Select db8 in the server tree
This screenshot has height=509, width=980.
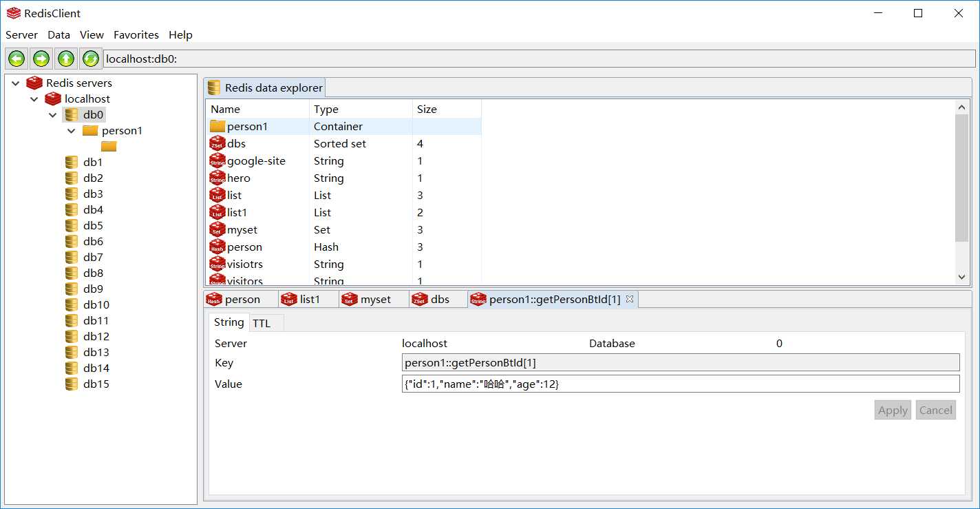pos(93,273)
